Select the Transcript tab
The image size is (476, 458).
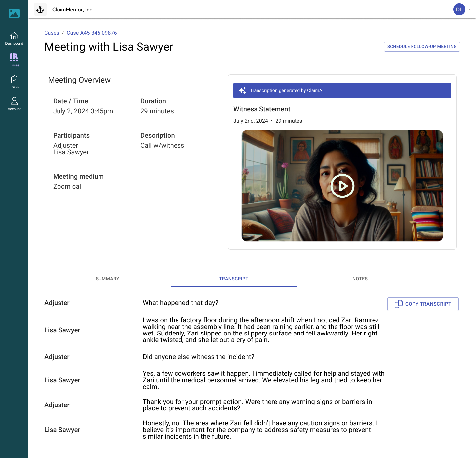(x=234, y=279)
